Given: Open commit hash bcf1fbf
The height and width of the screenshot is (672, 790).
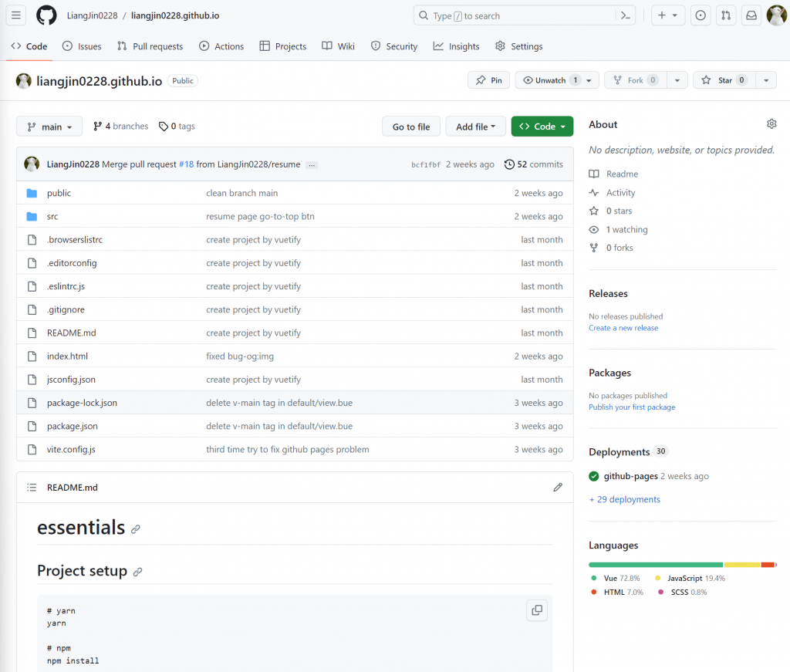Looking at the screenshot, I should coord(426,165).
